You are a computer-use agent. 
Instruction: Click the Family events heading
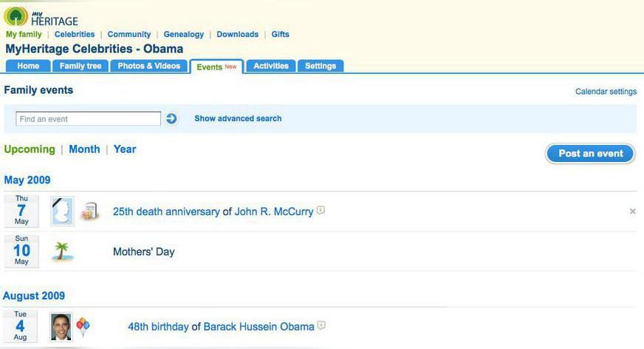pyautogui.click(x=38, y=90)
